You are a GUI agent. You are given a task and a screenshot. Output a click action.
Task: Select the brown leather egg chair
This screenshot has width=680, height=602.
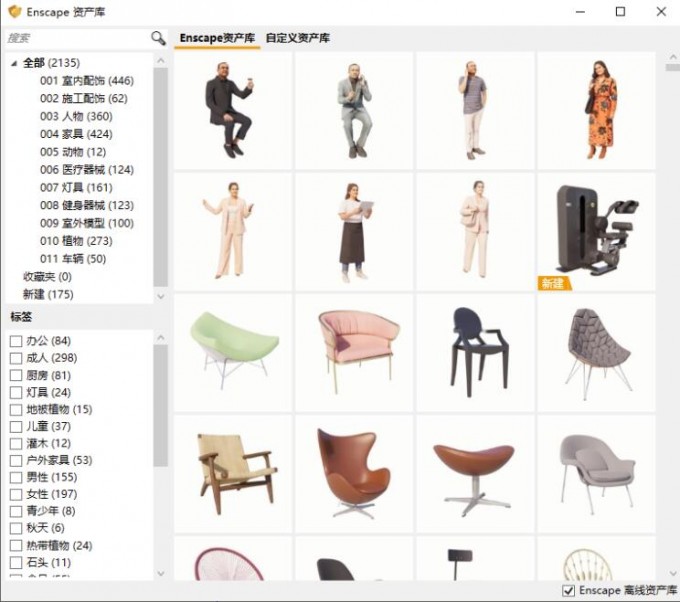[354, 474]
